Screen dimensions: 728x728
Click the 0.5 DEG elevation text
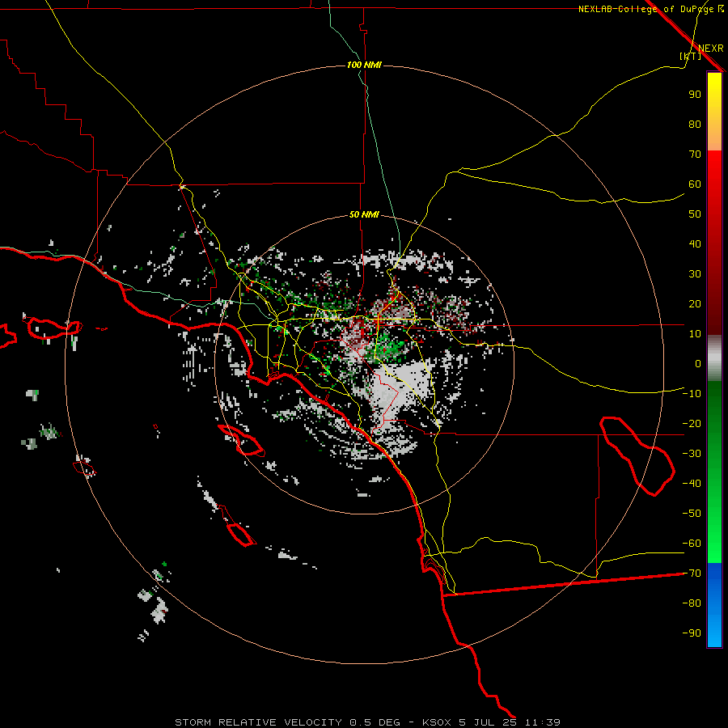[x=375, y=722]
